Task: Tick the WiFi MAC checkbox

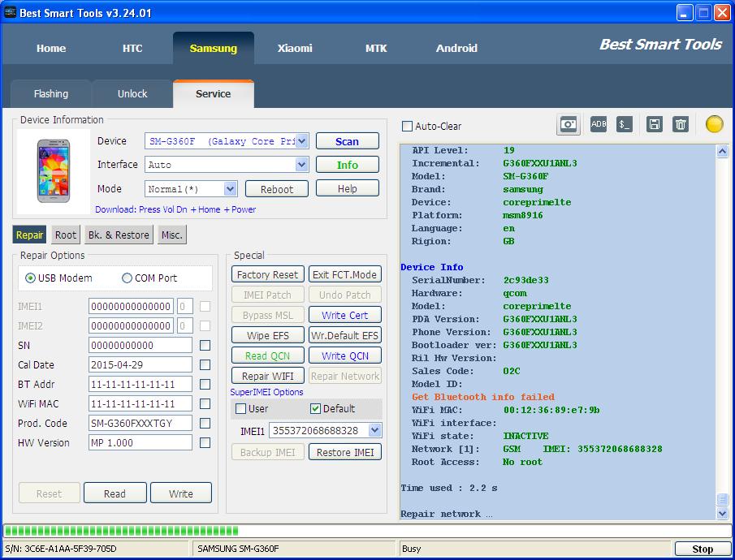Action: tap(205, 403)
